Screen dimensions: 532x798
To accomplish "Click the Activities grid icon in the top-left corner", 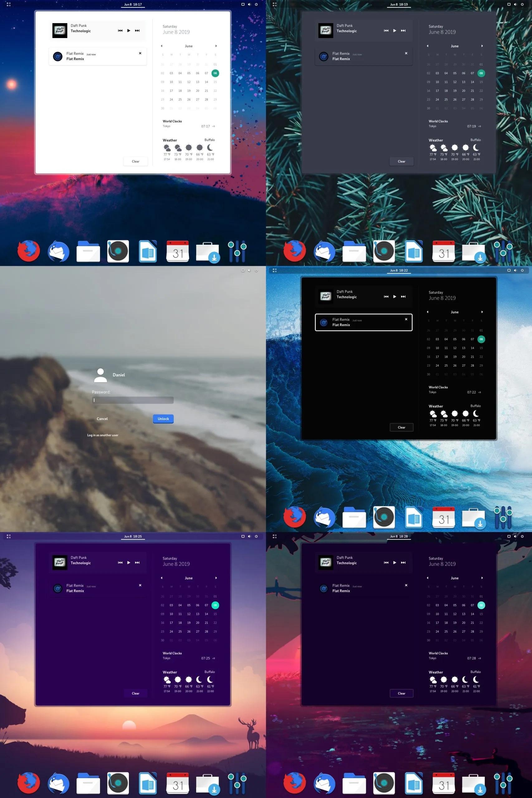I will tap(9, 4).
